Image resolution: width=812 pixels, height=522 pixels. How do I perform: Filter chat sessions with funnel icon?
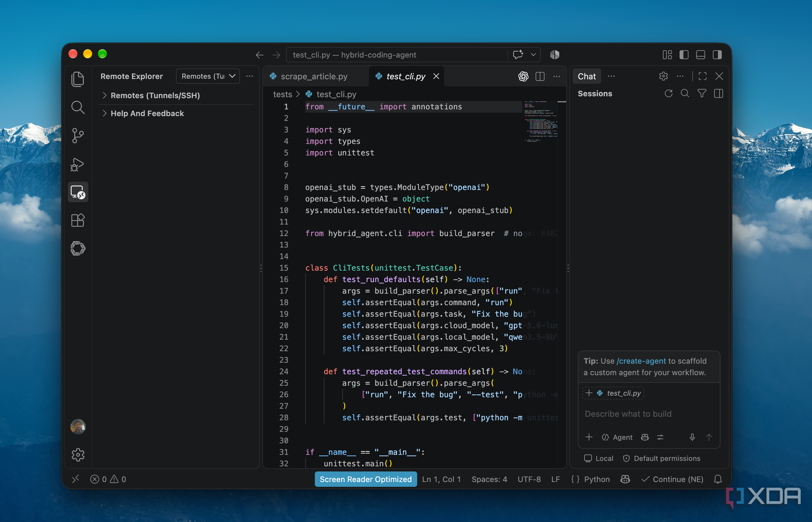[702, 93]
